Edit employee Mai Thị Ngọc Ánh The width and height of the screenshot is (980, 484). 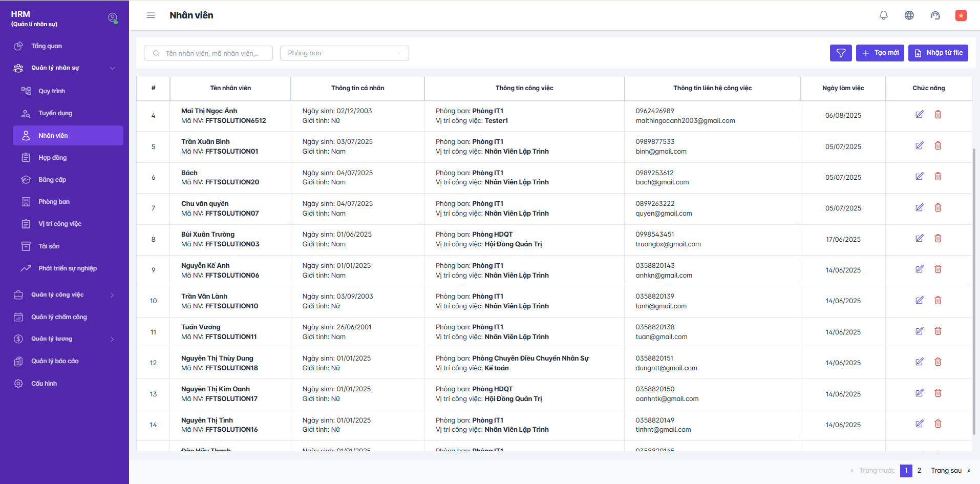[920, 115]
